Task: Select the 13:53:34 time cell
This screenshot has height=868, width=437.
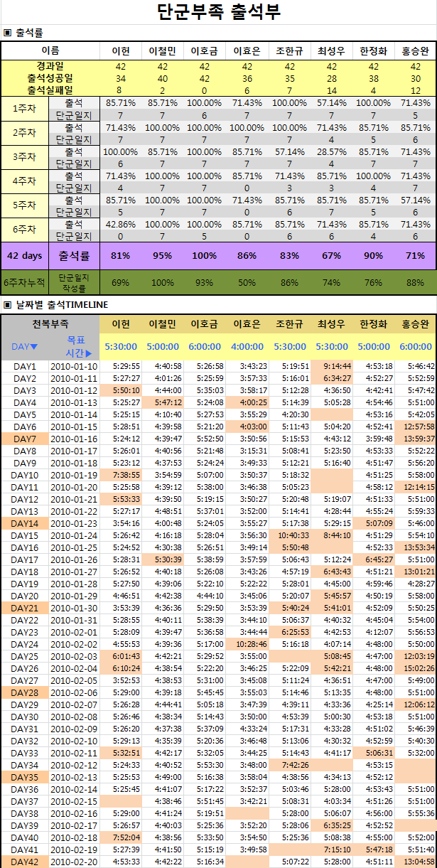Action: [x=415, y=547]
